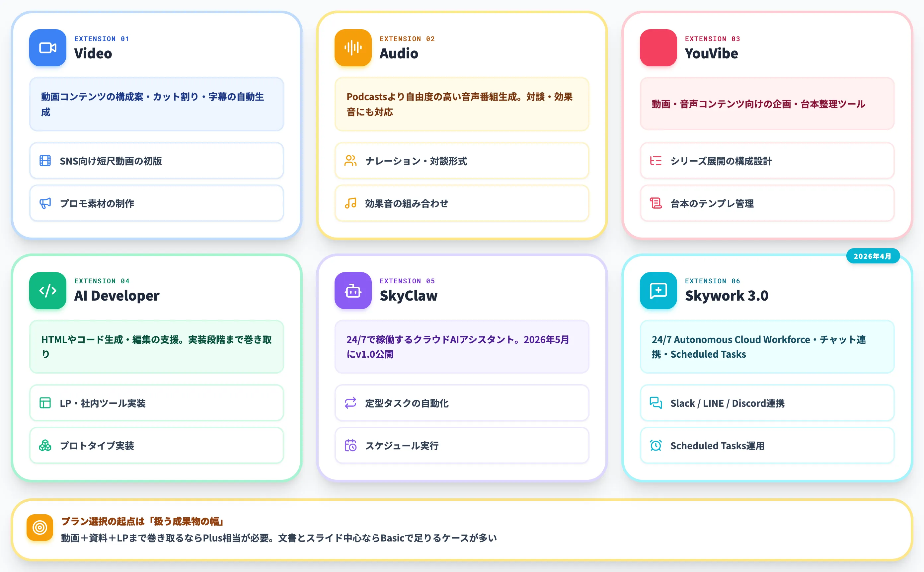Click the teal Skywork 3.0 chat icon

click(x=658, y=291)
